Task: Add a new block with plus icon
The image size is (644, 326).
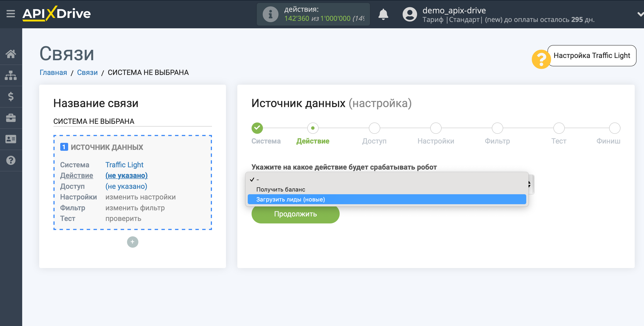Action: [132, 242]
